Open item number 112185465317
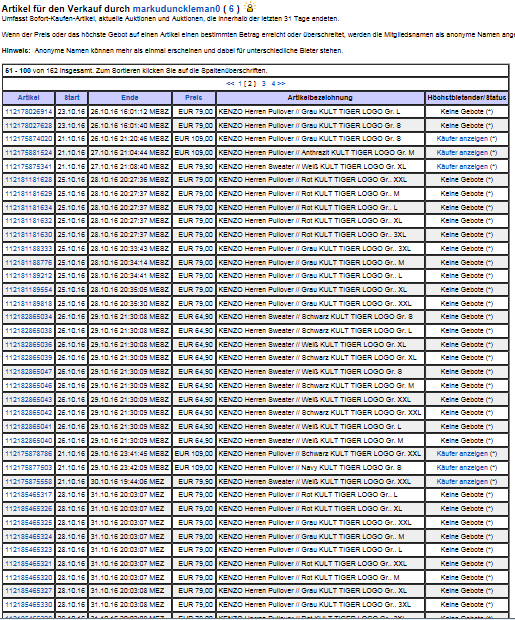This screenshot has width=515, height=620. pyautogui.click(x=28, y=495)
